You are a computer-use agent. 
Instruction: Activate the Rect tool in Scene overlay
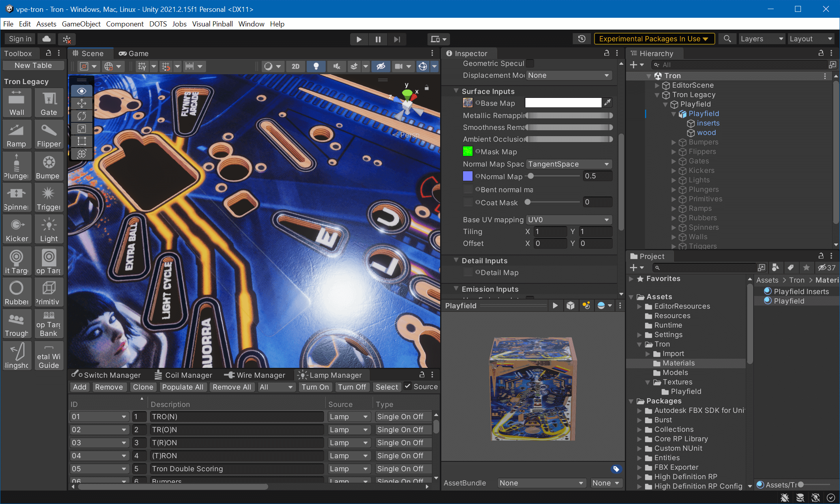(82, 141)
